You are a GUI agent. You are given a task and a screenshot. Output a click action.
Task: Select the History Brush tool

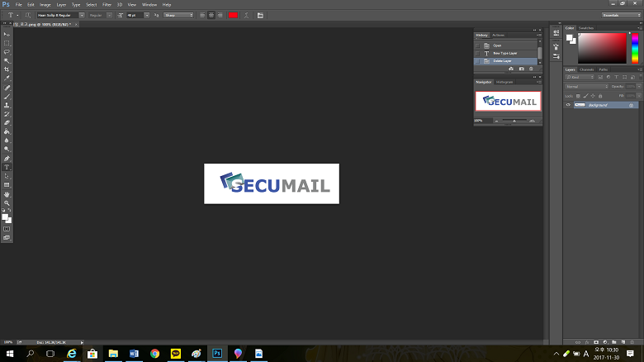(x=7, y=114)
